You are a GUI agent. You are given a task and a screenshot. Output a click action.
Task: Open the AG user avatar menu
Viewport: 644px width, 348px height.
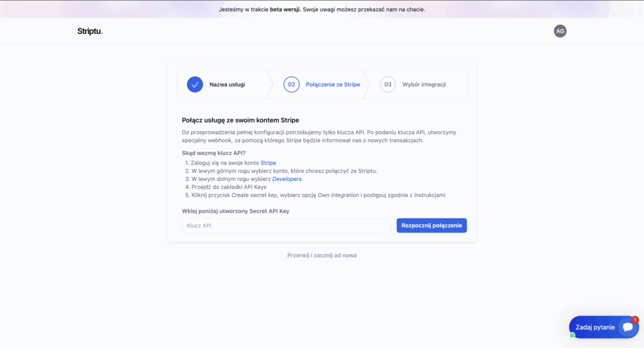coord(560,31)
